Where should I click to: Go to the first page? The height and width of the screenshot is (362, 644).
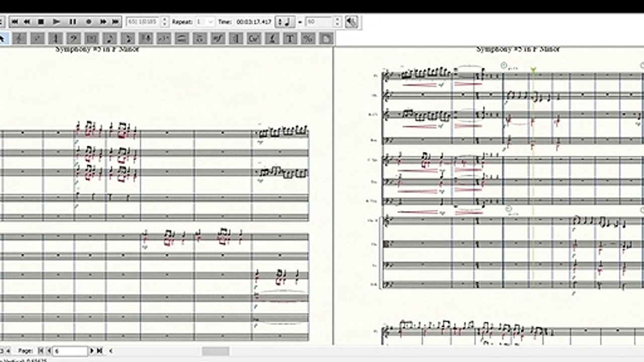(x=41, y=350)
